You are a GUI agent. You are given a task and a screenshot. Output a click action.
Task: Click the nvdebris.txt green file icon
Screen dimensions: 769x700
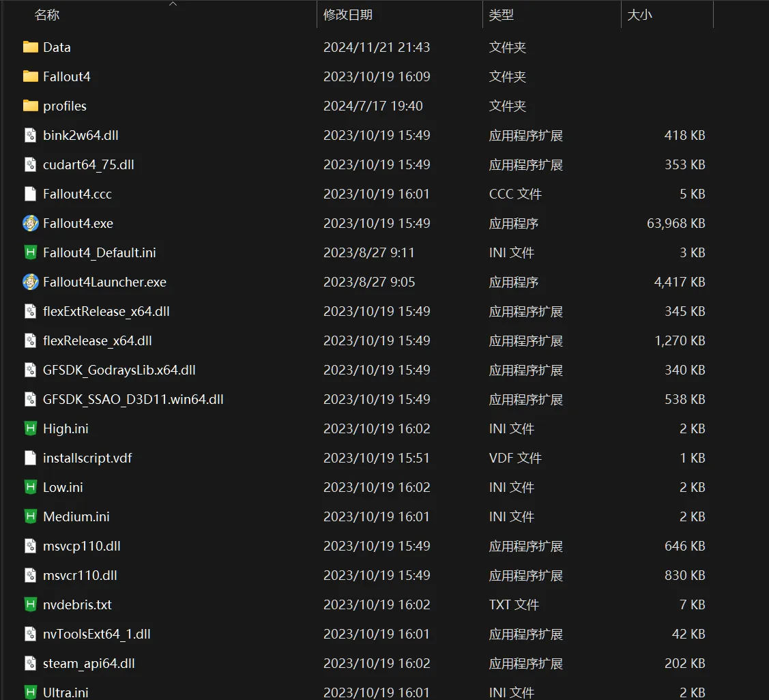tap(31, 604)
